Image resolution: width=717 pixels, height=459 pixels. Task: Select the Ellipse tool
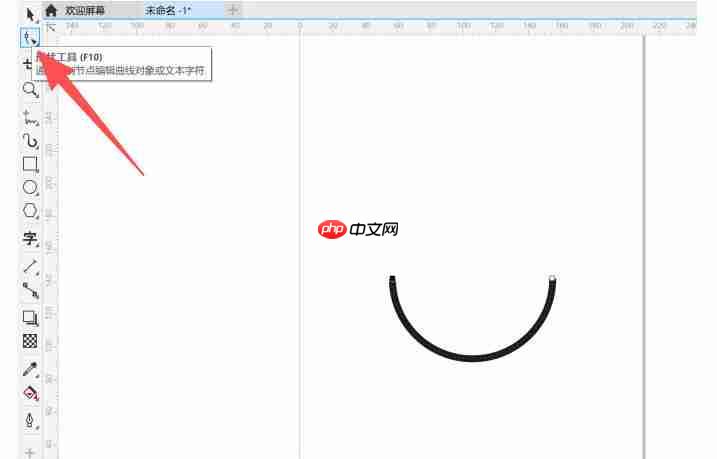click(x=30, y=187)
